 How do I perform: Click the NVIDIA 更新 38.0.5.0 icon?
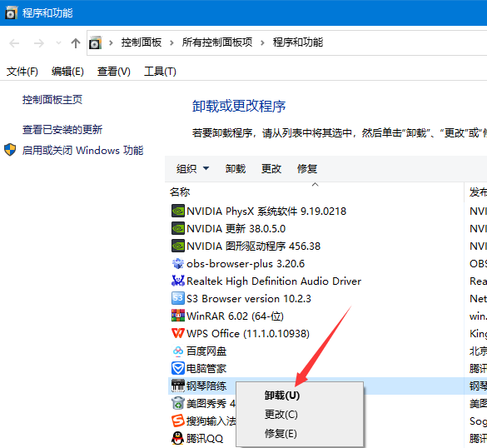point(178,229)
